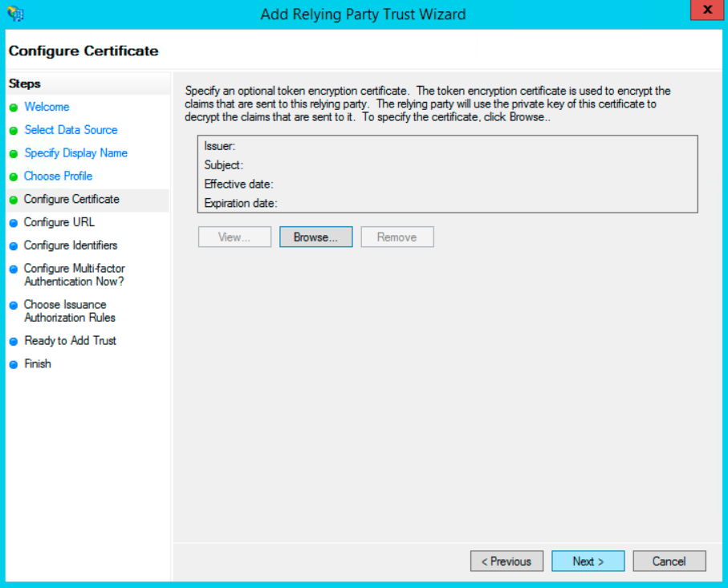728x588 pixels.
Task: Return to the Specify Display Name step
Action: pos(75,153)
